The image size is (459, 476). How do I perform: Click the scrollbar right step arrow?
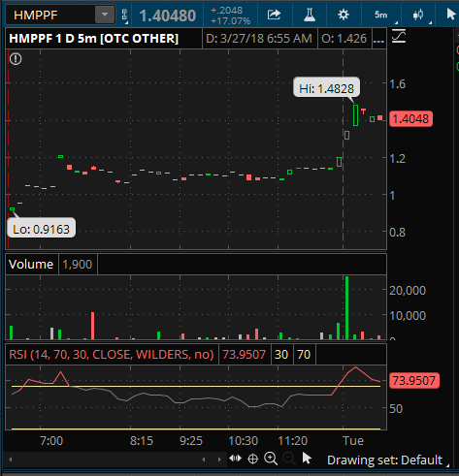point(219,460)
